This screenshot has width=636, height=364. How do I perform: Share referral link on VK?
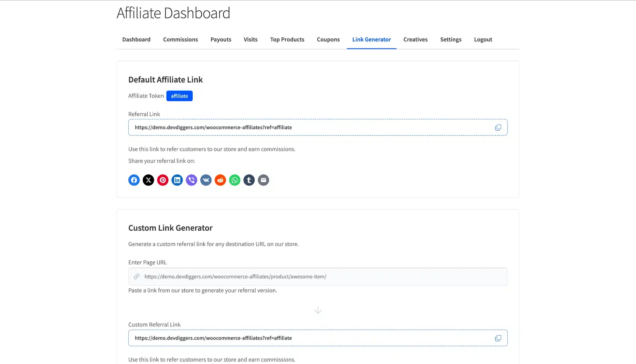206,180
